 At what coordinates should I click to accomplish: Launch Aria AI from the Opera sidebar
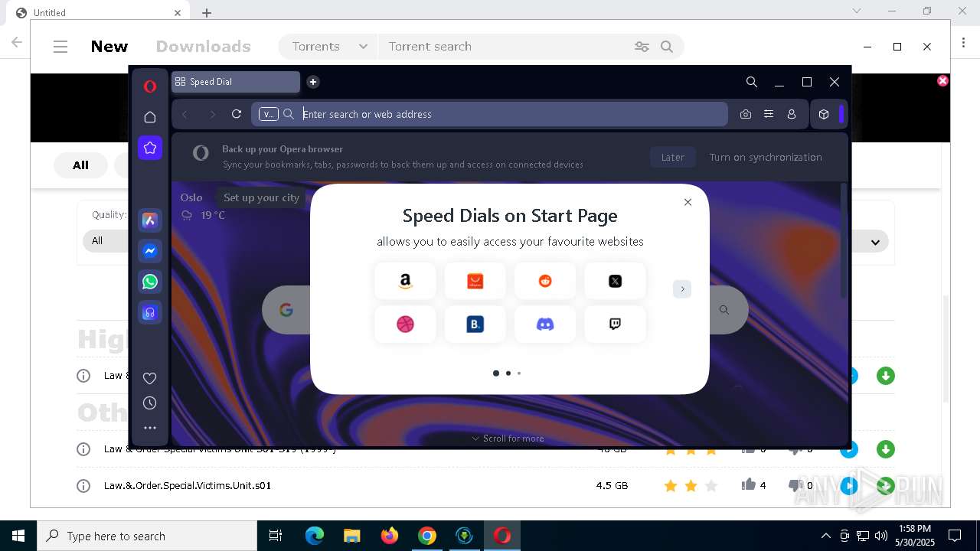pos(150,220)
